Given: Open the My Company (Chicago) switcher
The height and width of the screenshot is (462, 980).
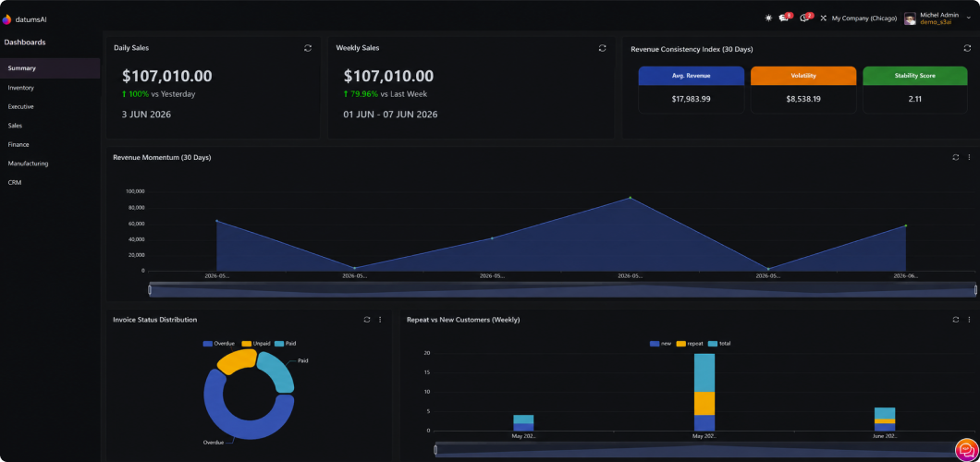Looking at the screenshot, I should [864, 18].
